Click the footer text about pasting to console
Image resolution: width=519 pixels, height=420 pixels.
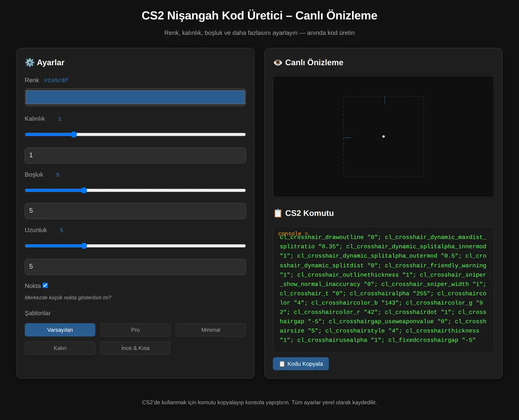259,402
